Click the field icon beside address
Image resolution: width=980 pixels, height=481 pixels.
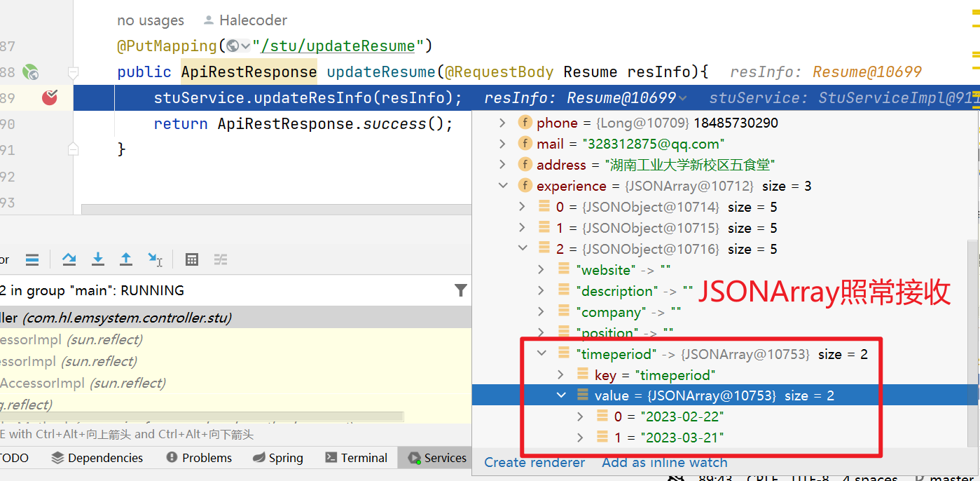525,165
